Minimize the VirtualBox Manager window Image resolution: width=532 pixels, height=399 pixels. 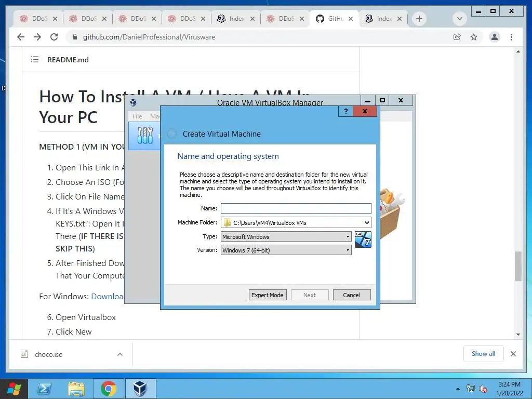[368, 100]
